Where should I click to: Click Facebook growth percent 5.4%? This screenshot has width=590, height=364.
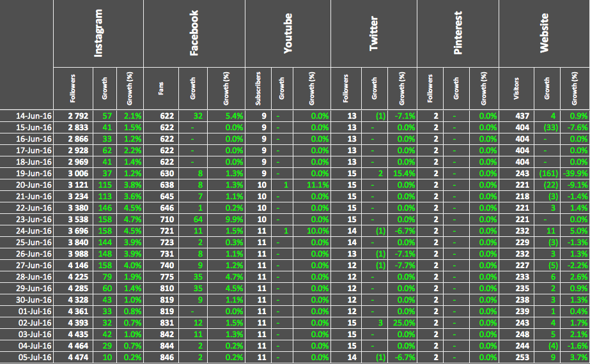coord(226,116)
